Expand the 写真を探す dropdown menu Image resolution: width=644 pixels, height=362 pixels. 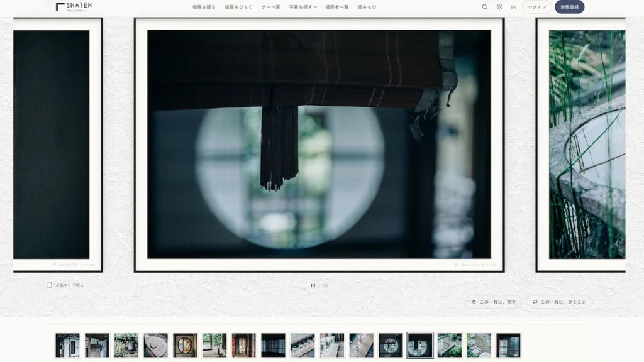[303, 7]
